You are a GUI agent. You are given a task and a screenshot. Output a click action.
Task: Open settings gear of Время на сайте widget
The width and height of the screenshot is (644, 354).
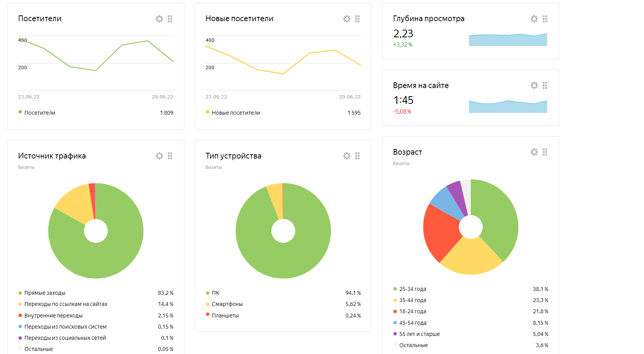point(534,85)
